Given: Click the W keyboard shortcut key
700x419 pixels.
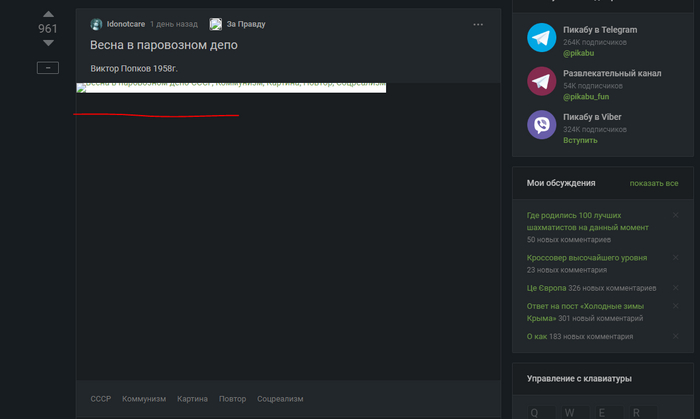Looking at the screenshot, I should coord(575,412).
